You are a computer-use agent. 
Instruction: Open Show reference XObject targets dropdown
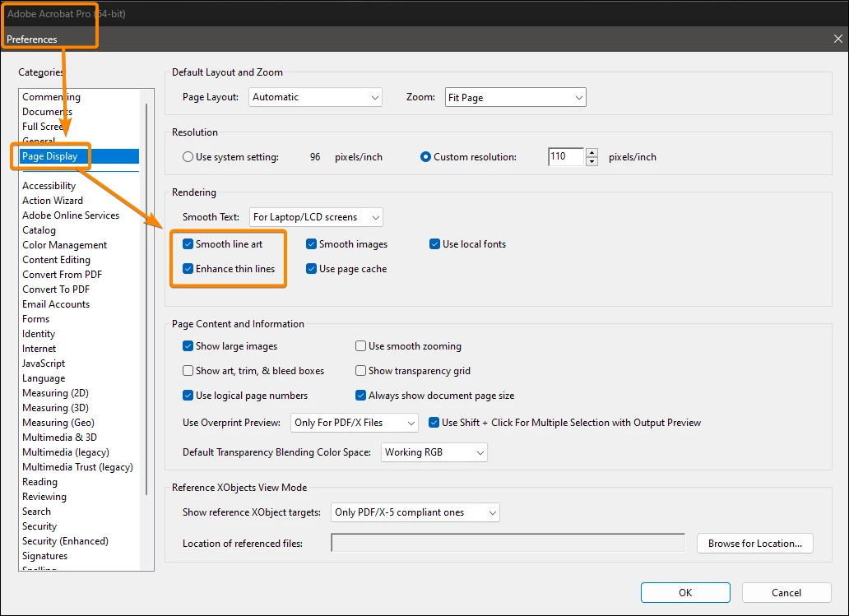coord(415,512)
